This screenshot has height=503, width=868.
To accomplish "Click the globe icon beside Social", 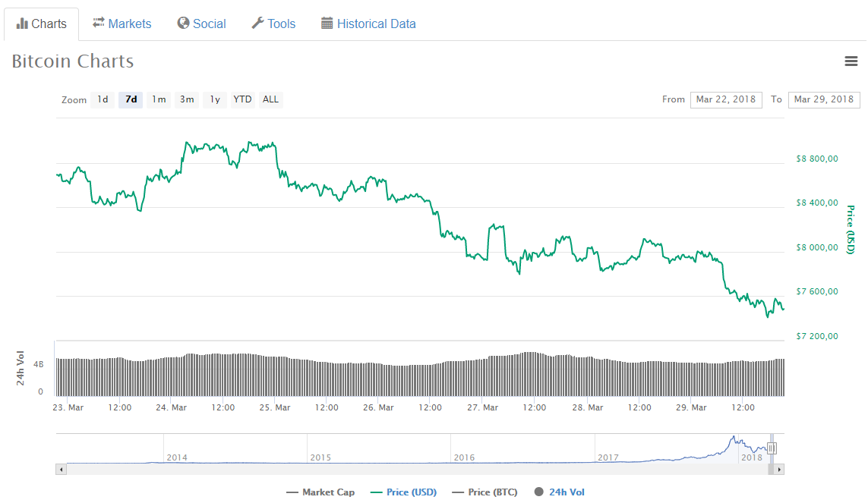I will (183, 24).
